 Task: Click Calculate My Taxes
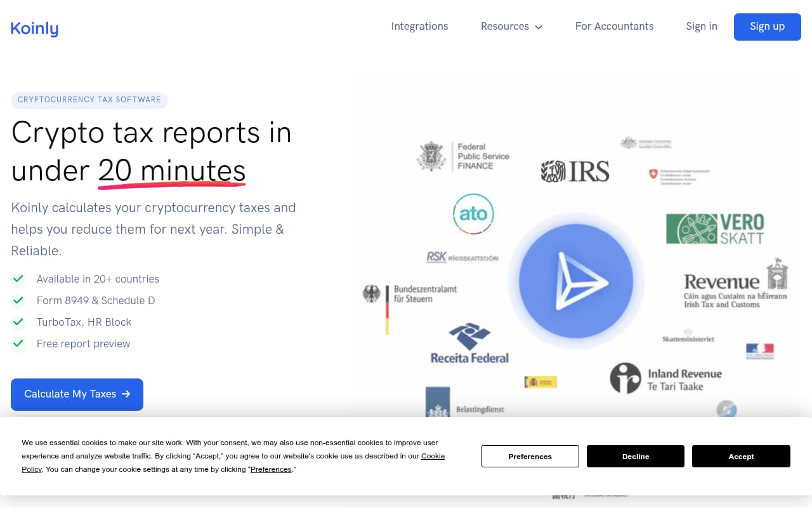coord(77,394)
